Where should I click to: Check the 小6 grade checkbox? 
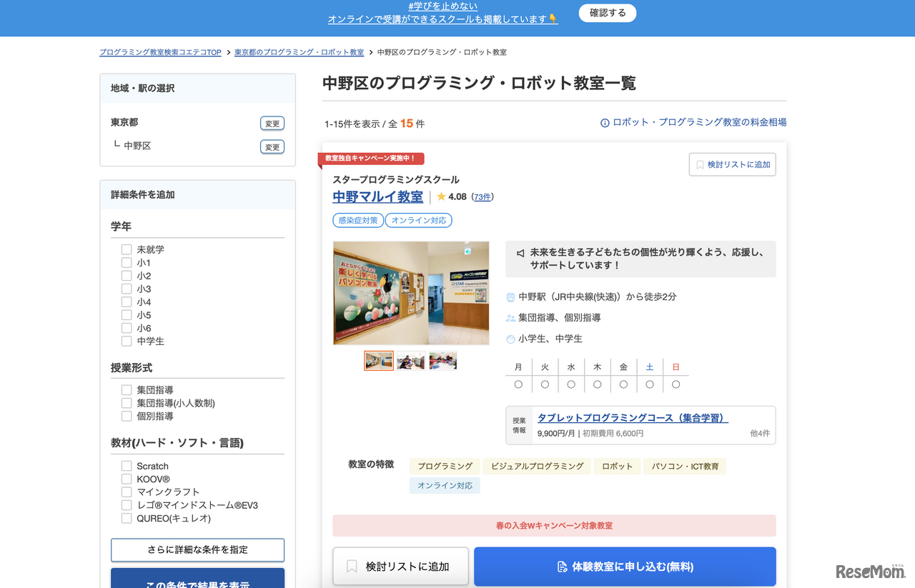coord(127,328)
